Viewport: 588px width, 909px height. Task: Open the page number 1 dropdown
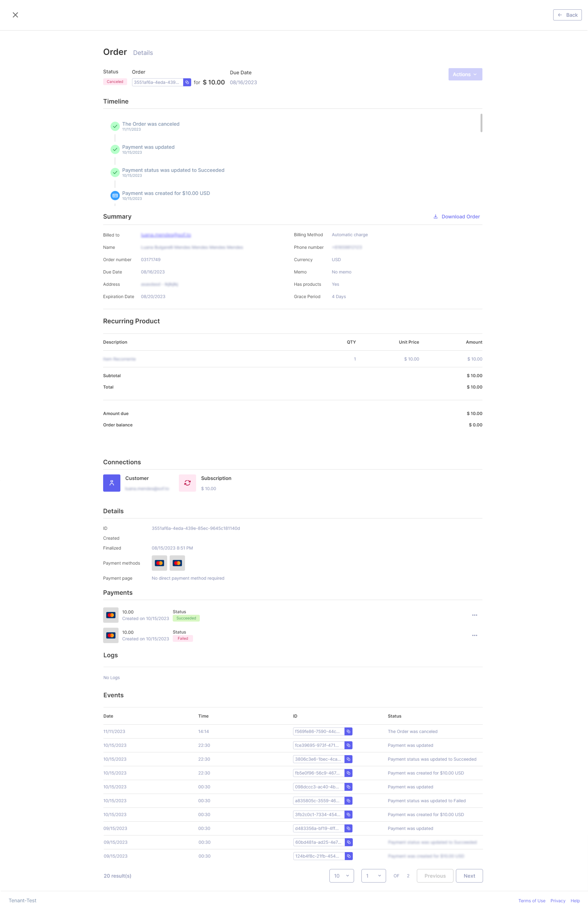[373, 876]
